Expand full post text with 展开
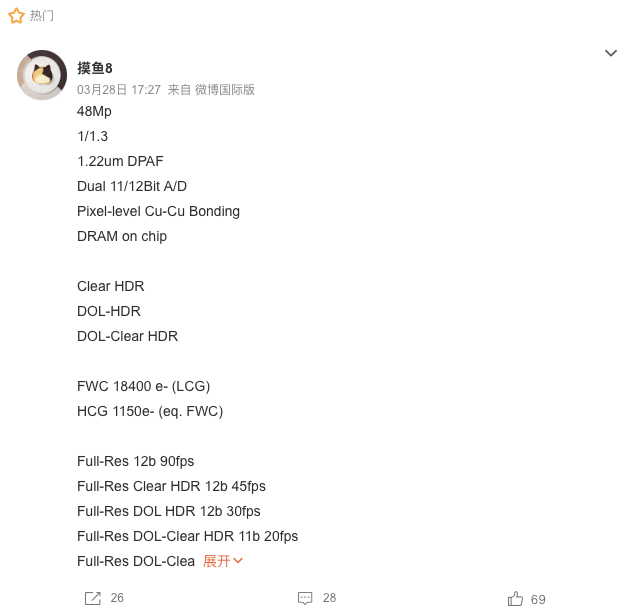The width and height of the screenshot is (633, 614). click(x=223, y=561)
